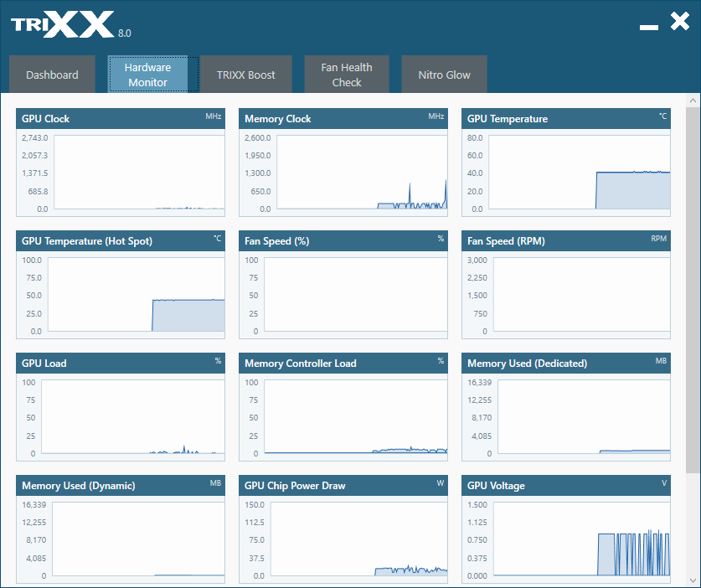701x588 pixels.
Task: Click the MHz unit label on GPU Clock
Action: pyautogui.click(x=214, y=116)
